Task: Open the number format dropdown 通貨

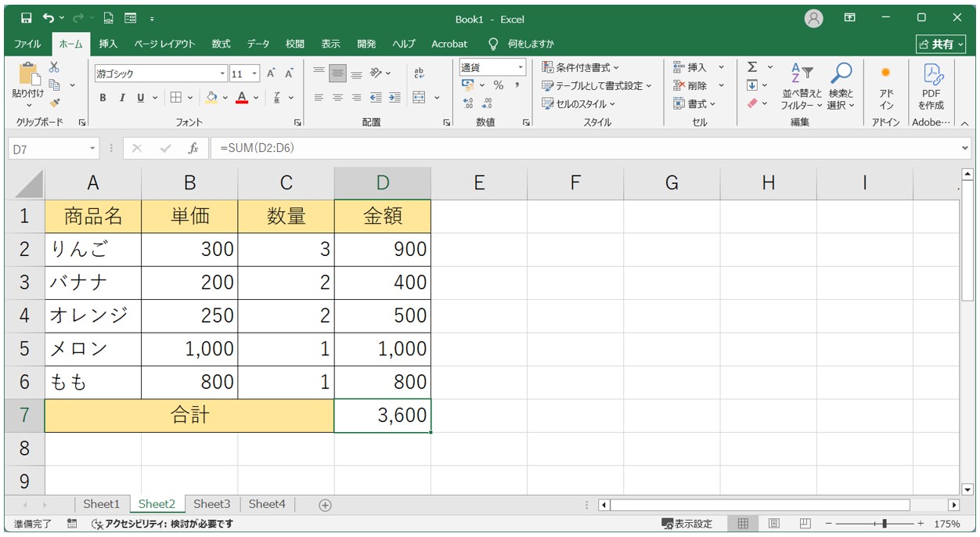Action: coord(521,67)
